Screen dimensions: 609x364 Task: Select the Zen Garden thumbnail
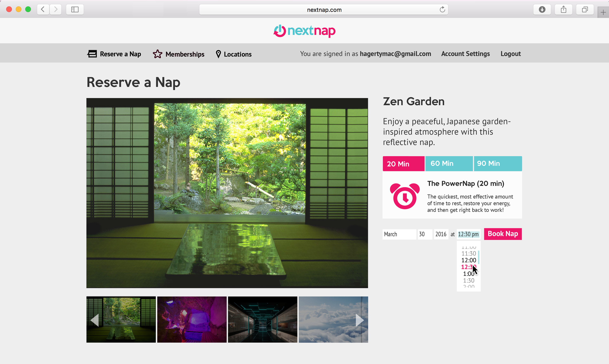(121, 320)
